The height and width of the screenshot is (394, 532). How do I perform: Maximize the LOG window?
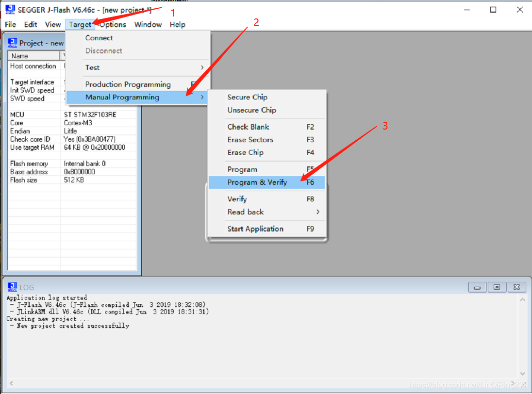point(497,287)
